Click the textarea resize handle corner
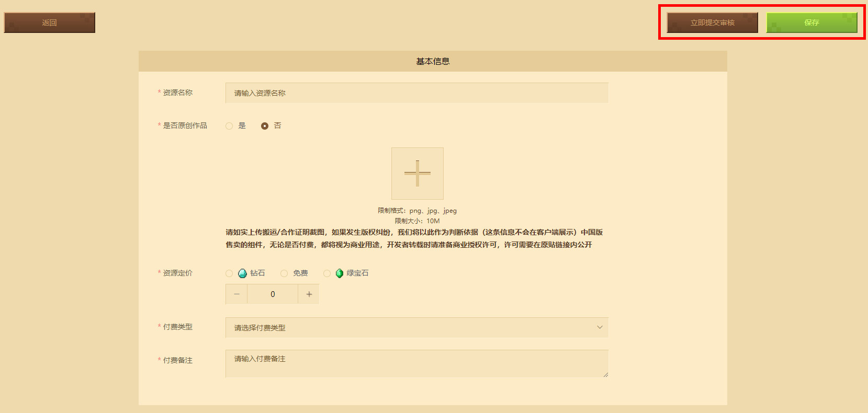Viewport: 868px width, 413px height. click(606, 374)
